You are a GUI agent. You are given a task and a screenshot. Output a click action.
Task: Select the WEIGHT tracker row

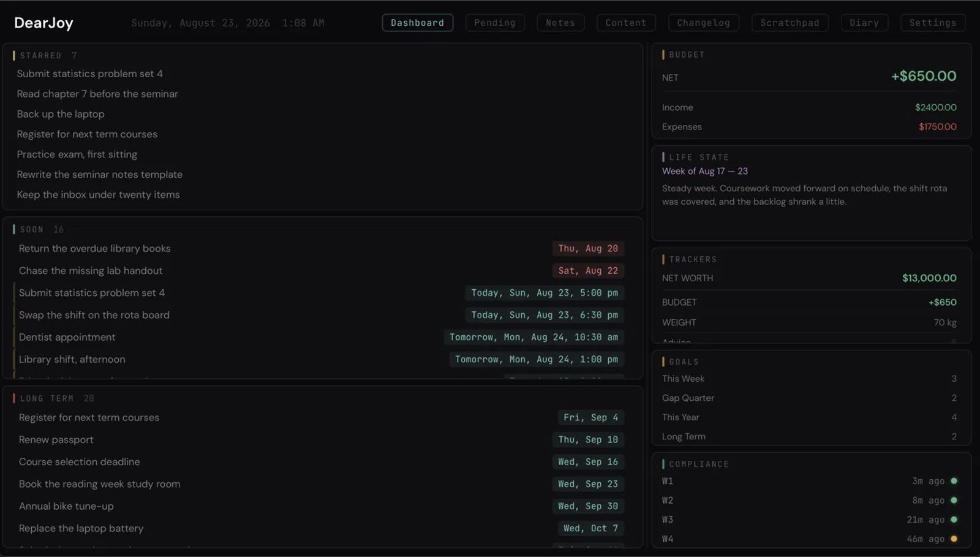[809, 322]
